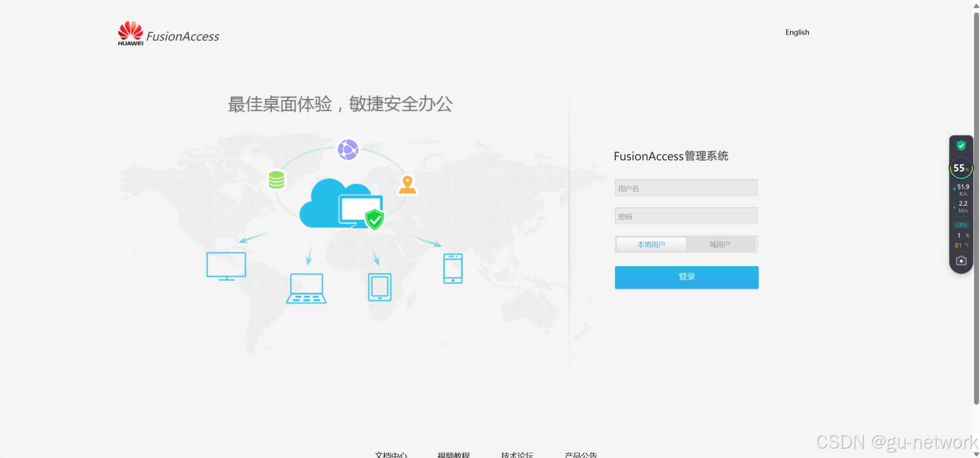980x458 pixels.
Task: Click the green database icon
Action: pos(277,180)
